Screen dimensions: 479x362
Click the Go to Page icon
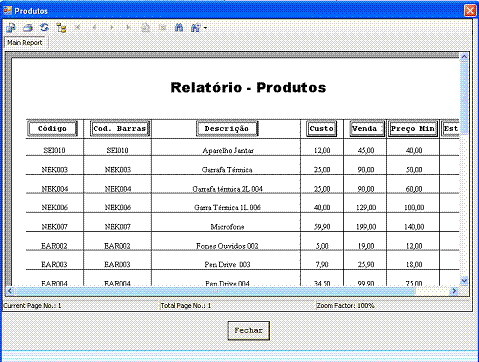(x=145, y=28)
